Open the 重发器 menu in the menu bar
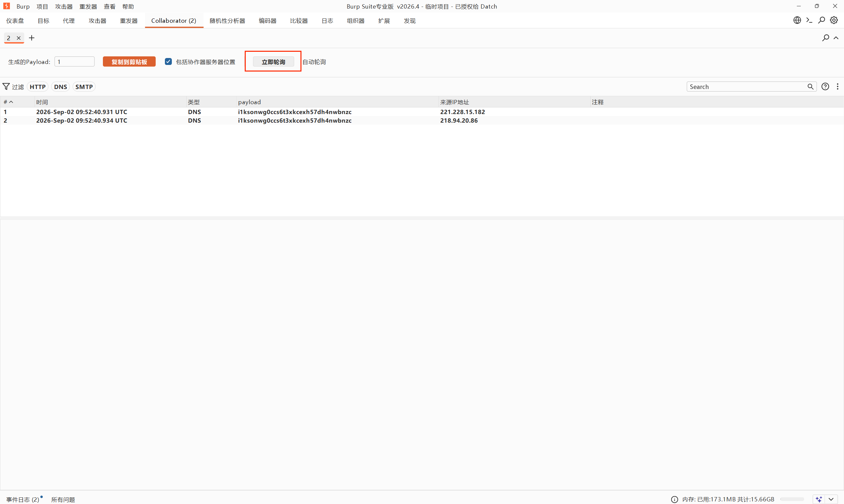The width and height of the screenshot is (844, 504). (x=88, y=7)
